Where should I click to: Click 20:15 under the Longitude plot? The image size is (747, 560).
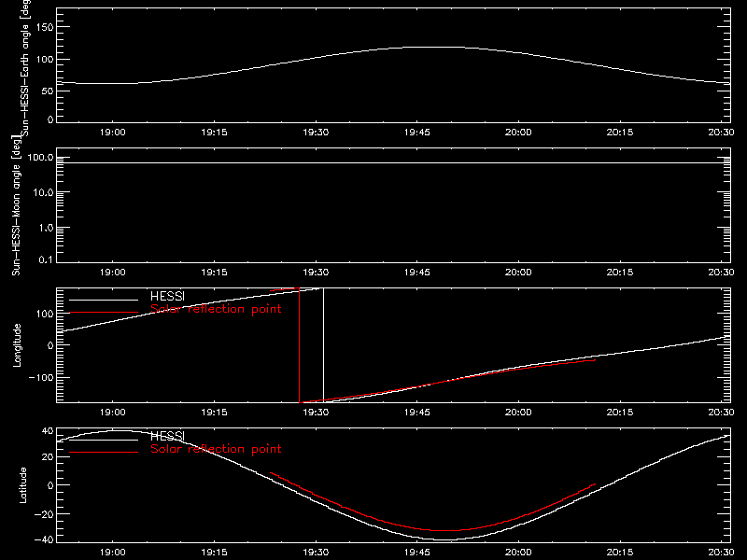pos(620,413)
